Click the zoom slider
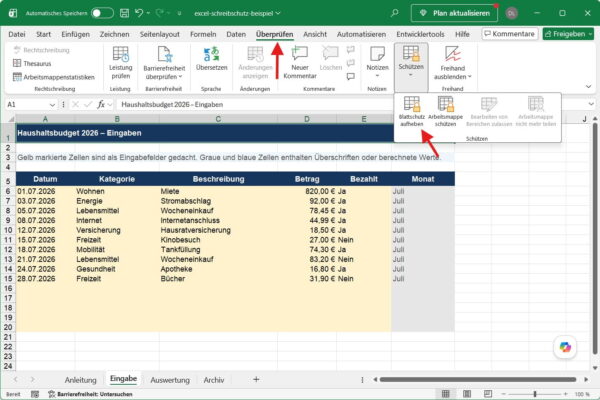Viewport: 600px width, 400px height. pyautogui.click(x=535, y=394)
